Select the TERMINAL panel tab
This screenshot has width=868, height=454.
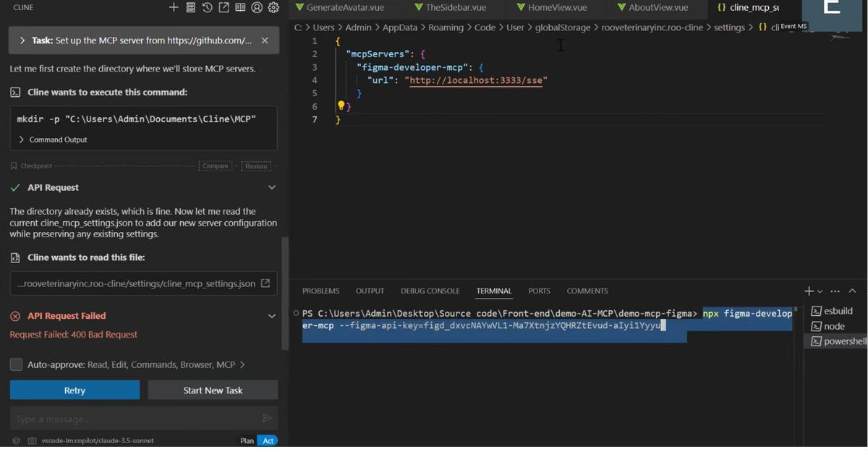(x=494, y=291)
